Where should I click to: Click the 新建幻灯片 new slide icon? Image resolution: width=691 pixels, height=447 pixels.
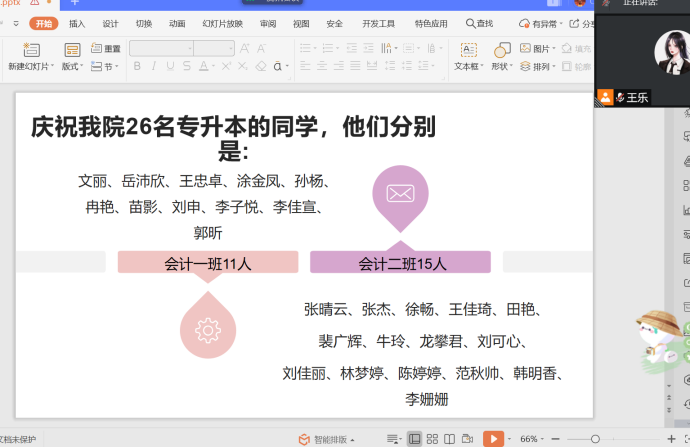coord(31,50)
